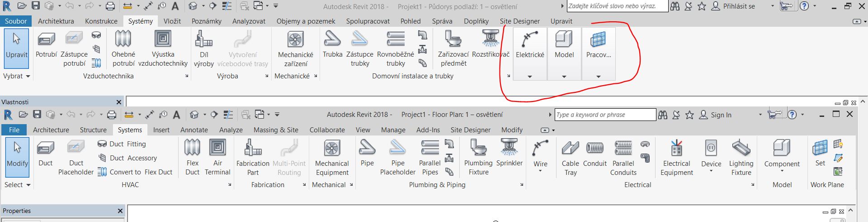Click Výustka vzduchotechniky tool
868x222 pixels.
(163, 49)
